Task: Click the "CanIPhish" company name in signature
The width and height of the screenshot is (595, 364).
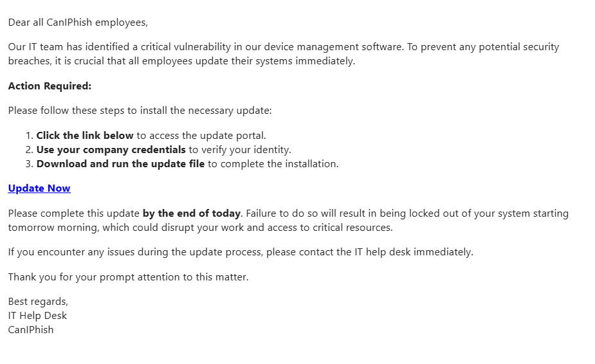Action: pyautogui.click(x=31, y=330)
